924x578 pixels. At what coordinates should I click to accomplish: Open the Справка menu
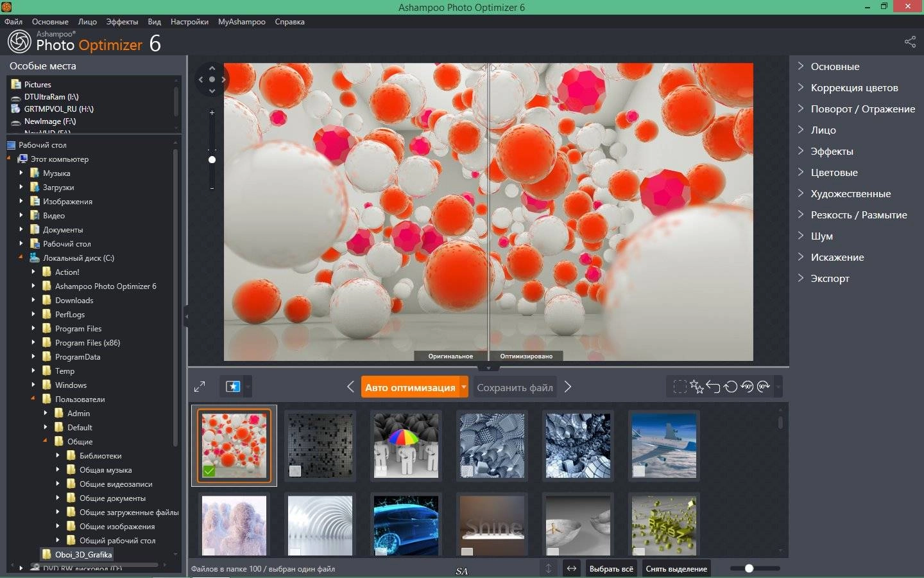(x=289, y=22)
